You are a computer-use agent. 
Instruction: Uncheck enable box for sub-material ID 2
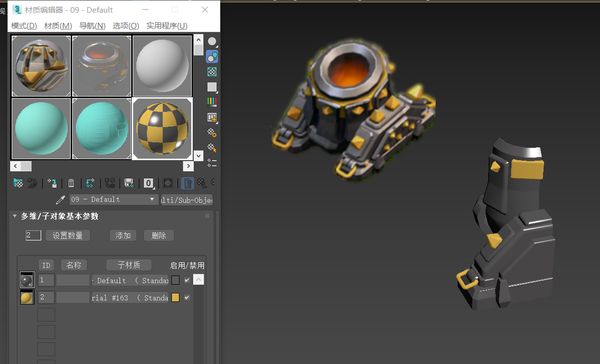coord(187,297)
